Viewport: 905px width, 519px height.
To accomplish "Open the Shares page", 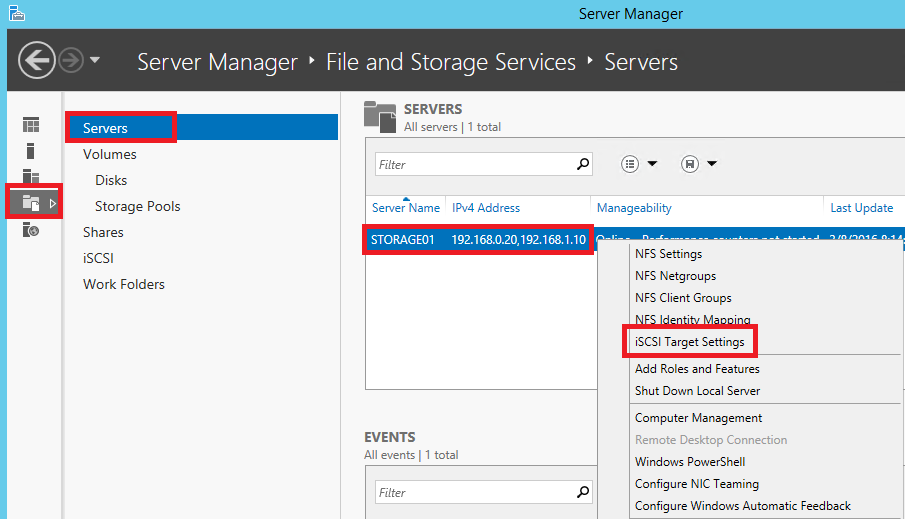I will pyautogui.click(x=103, y=232).
